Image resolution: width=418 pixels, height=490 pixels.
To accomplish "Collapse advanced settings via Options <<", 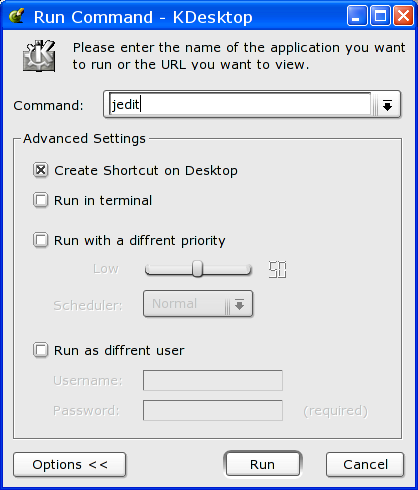I will 70,464.
